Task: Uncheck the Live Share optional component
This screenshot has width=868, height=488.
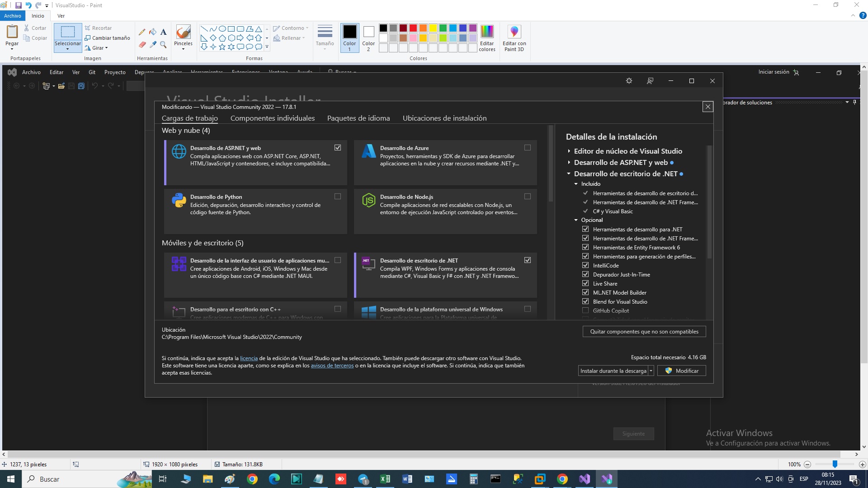Action: (x=585, y=283)
